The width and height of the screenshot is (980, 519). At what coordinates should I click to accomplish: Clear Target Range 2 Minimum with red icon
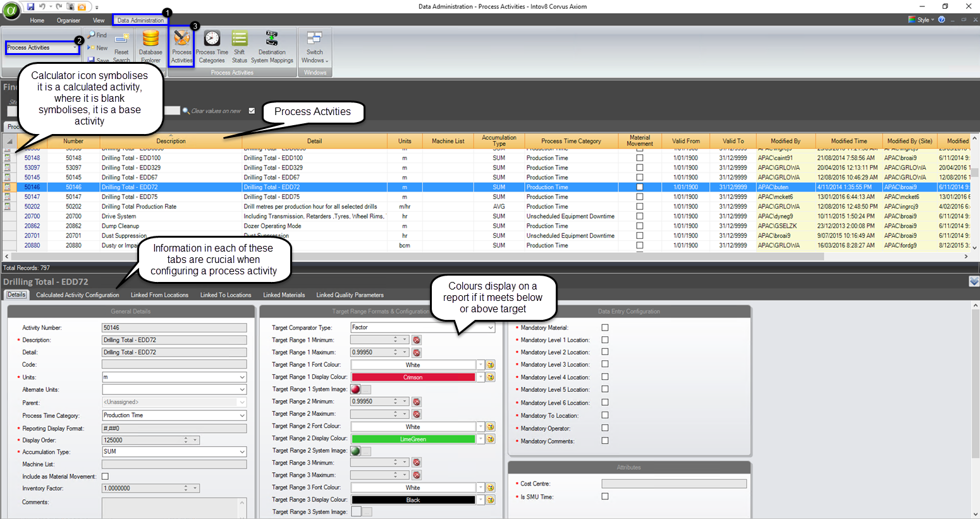coord(417,402)
